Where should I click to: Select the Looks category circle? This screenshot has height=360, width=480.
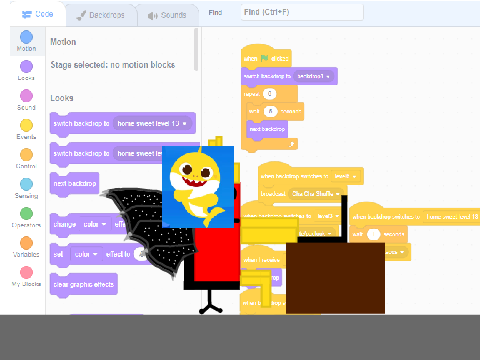coord(26,66)
